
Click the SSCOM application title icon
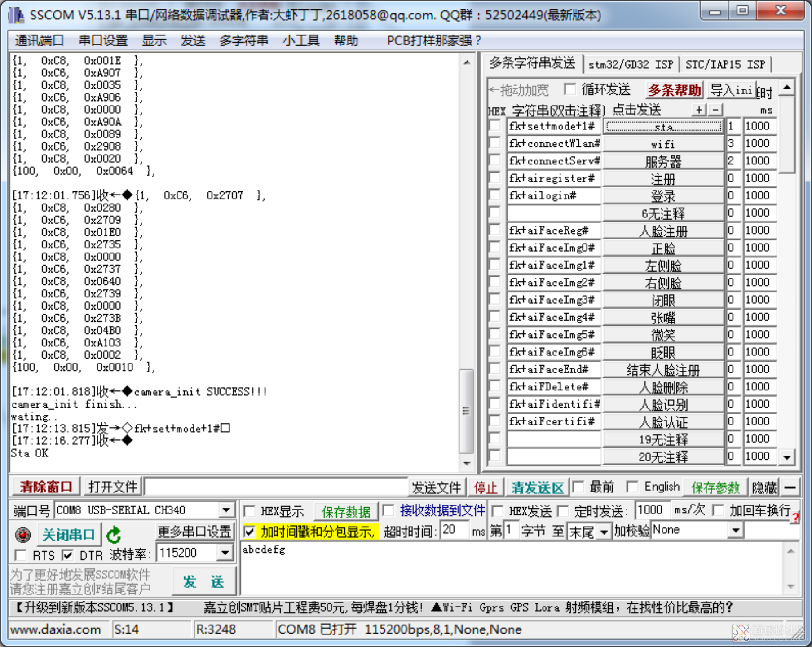[17, 15]
